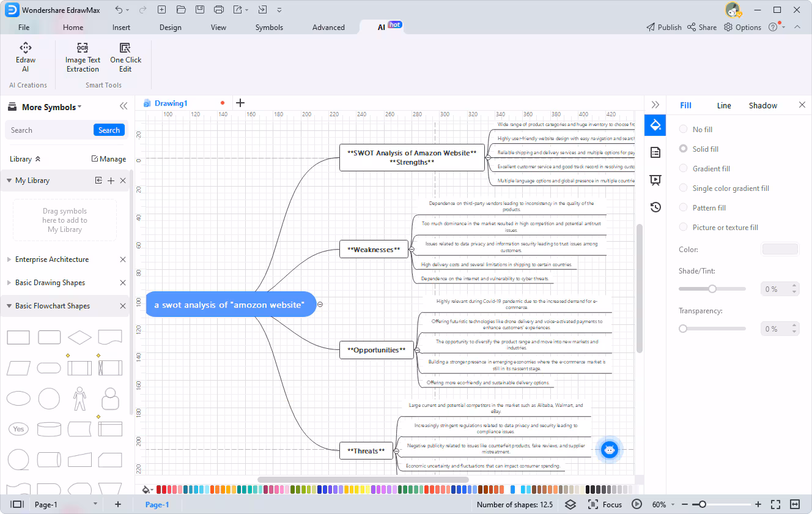Open the More Symbols dropdown
Screen dimensions: 812x514
point(51,107)
